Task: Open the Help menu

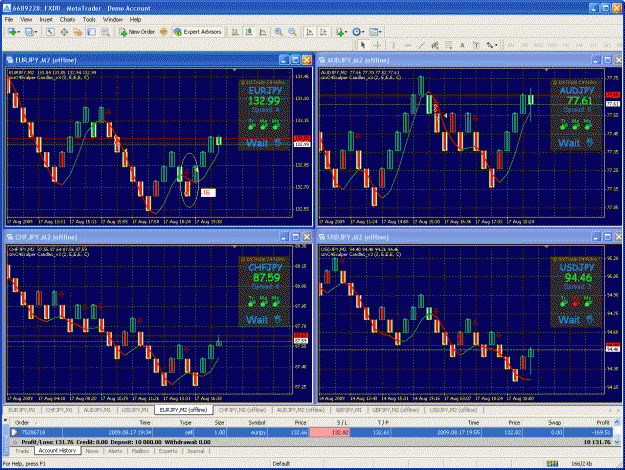Action: (x=135, y=20)
